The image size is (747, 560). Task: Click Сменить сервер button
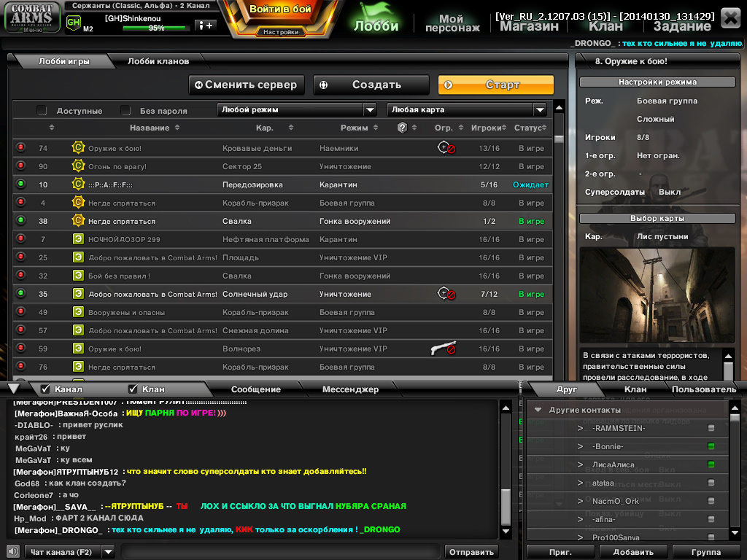[247, 85]
